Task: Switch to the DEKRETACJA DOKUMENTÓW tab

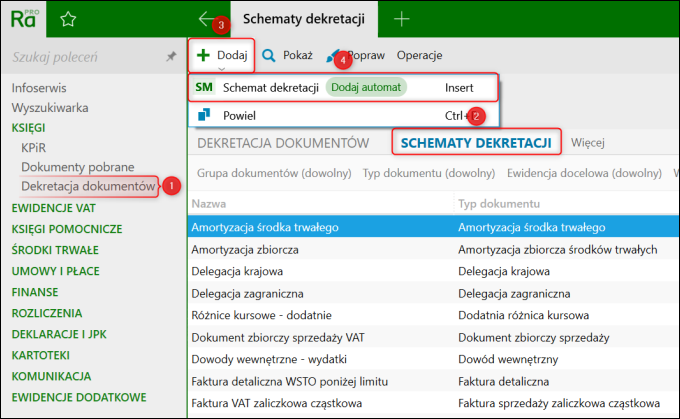Action: point(283,143)
